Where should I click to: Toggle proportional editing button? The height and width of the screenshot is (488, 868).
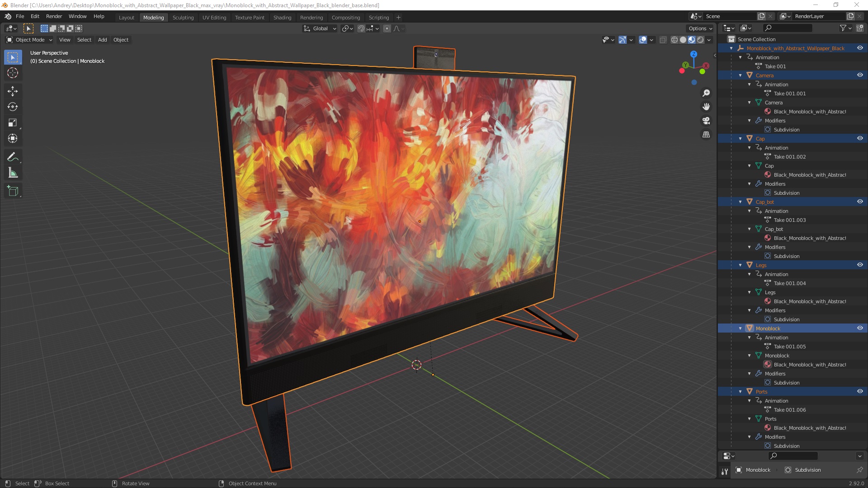(x=387, y=28)
